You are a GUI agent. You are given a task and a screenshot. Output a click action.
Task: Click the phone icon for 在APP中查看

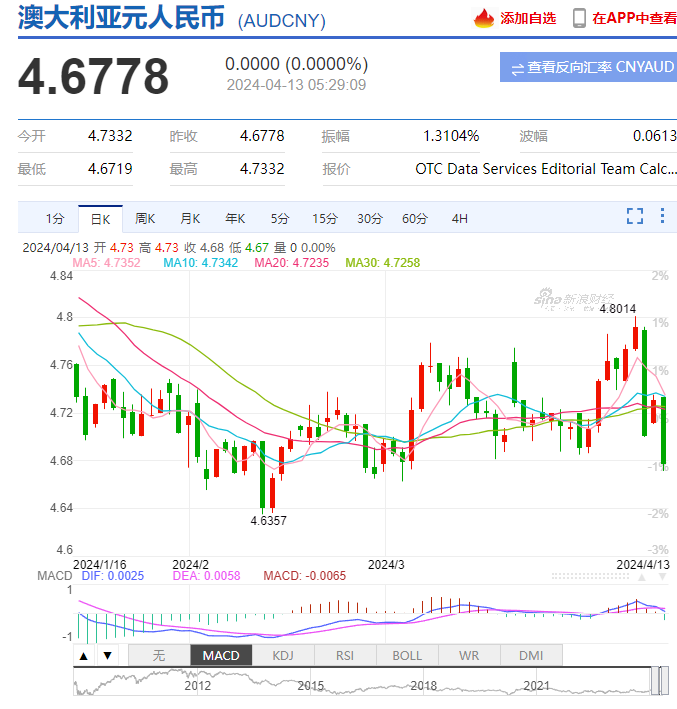tap(579, 17)
